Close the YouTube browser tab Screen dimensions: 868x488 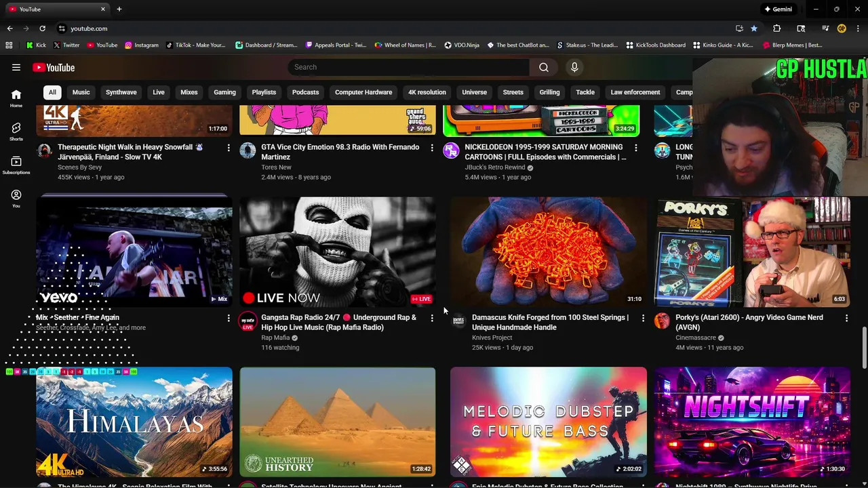[103, 9]
